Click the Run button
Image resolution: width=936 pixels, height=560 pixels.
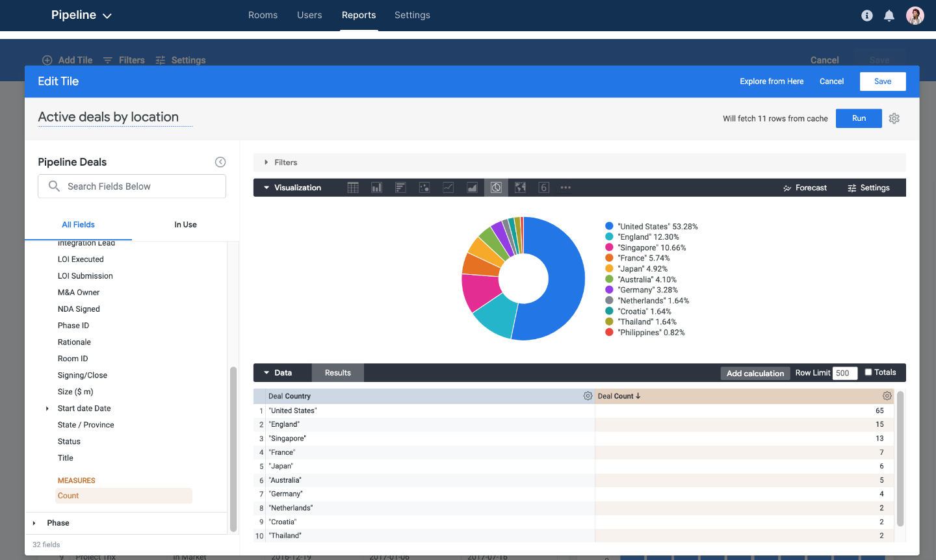pos(859,118)
